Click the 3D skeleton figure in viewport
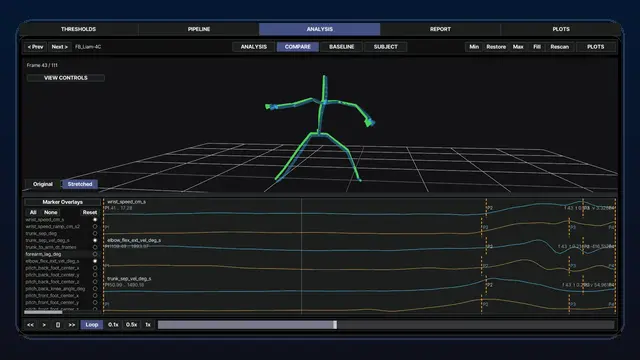Viewport: 640px width, 360px height. pos(320,127)
